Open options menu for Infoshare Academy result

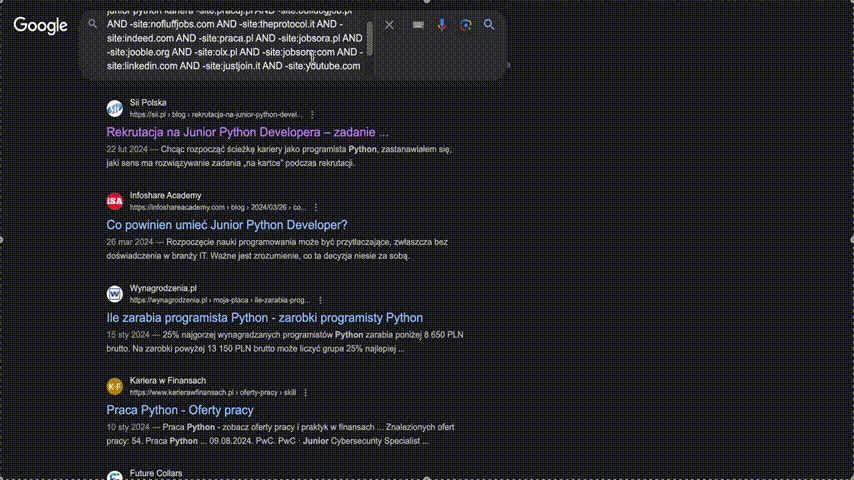pyautogui.click(x=316, y=208)
